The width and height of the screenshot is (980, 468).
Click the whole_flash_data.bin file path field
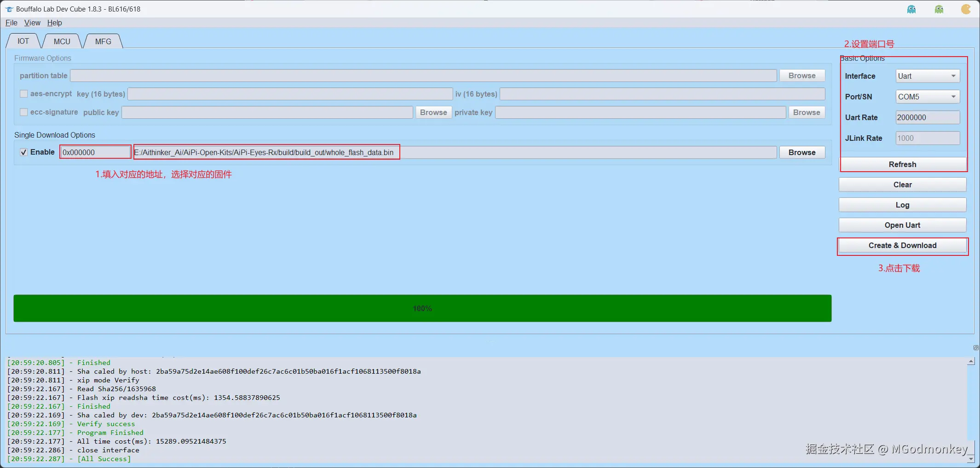point(455,152)
